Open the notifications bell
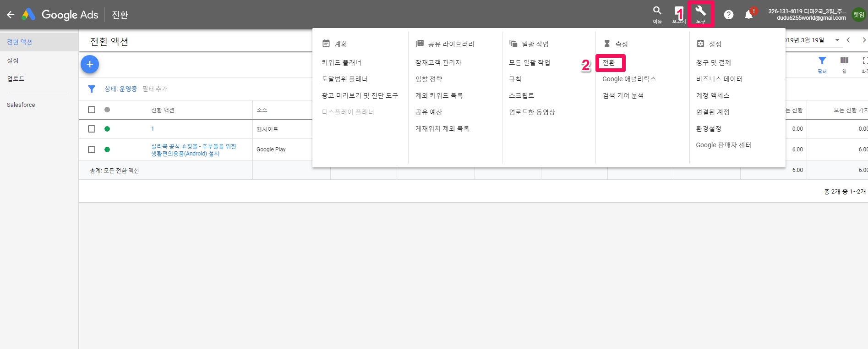Screen dimensions: 868x349 pyautogui.click(x=748, y=15)
